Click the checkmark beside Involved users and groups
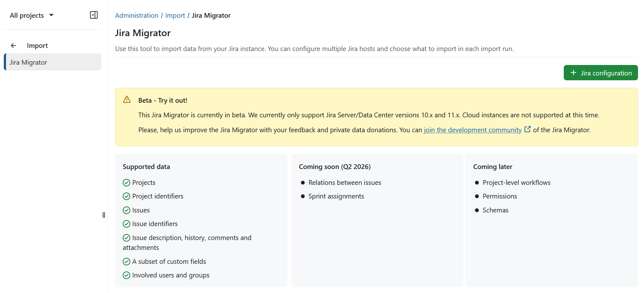Viewport: 644px width, 293px height. pyautogui.click(x=127, y=275)
